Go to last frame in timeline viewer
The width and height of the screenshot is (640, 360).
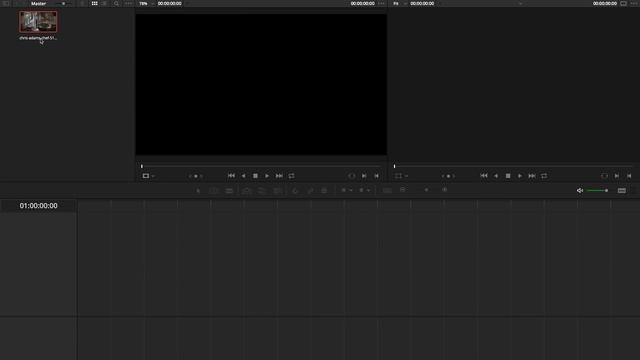(532, 176)
